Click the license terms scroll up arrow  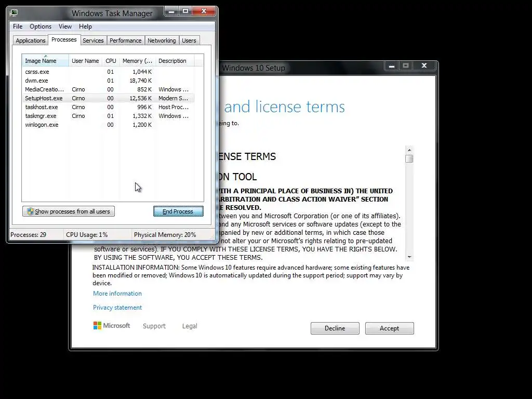click(409, 150)
